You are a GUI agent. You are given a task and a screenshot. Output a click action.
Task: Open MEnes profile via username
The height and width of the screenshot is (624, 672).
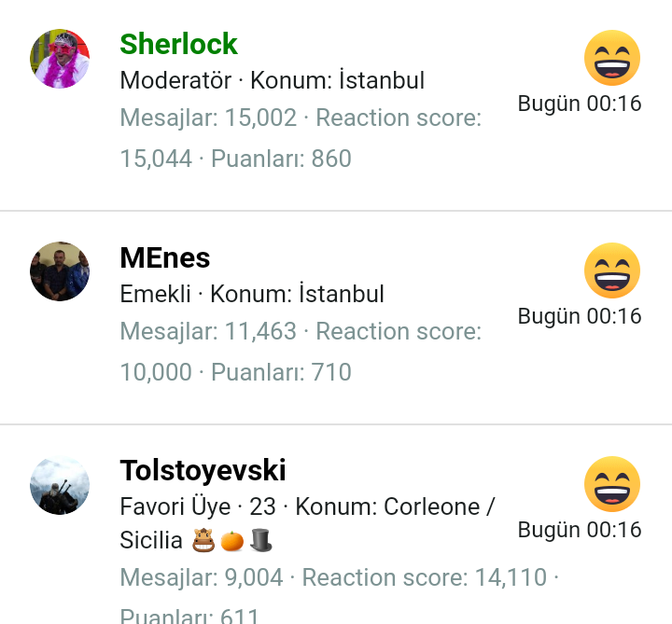pyautogui.click(x=165, y=257)
